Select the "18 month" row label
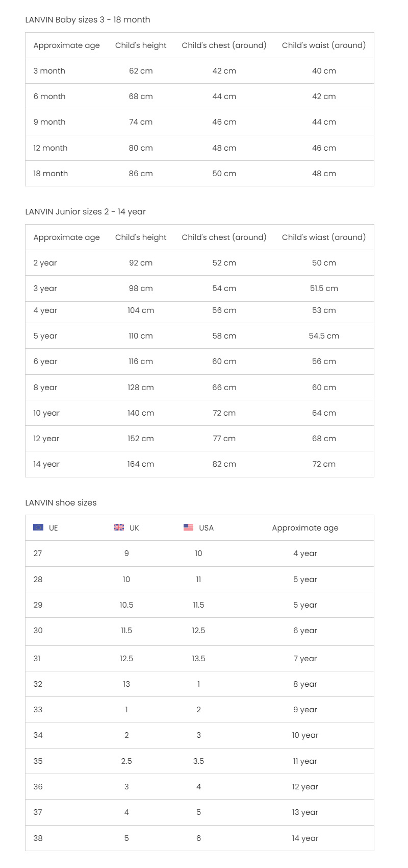The width and height of the screenshot is (408, 868). (50, 174)
